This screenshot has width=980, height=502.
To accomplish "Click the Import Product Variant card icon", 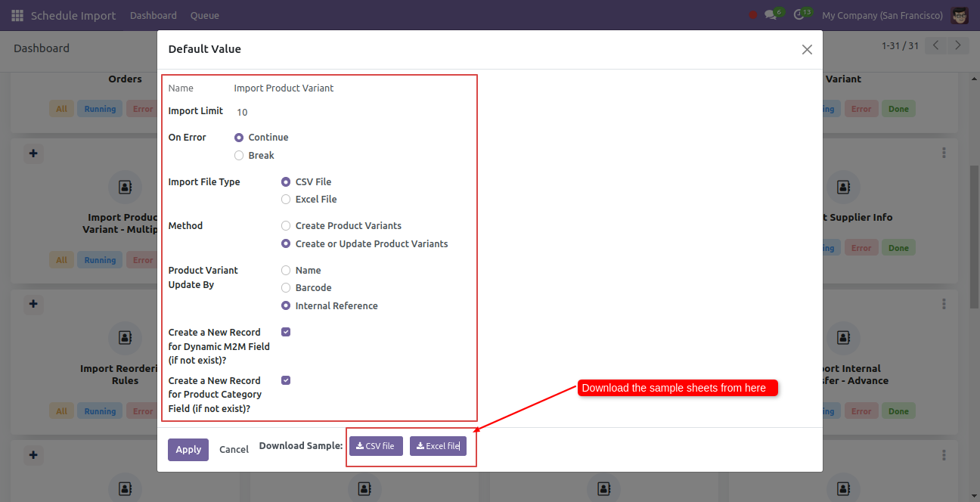I will point(125,187).
